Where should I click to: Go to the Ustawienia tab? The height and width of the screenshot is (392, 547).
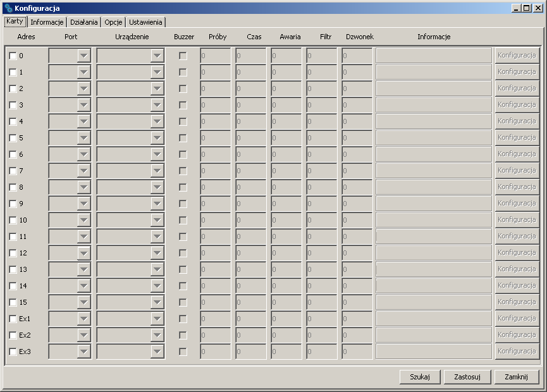click(x=145, y=22)
